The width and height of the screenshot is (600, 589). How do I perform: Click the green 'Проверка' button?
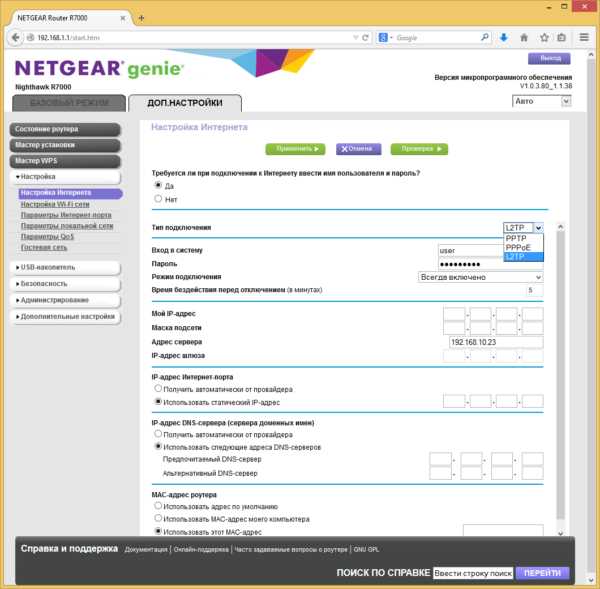(419, 149)
